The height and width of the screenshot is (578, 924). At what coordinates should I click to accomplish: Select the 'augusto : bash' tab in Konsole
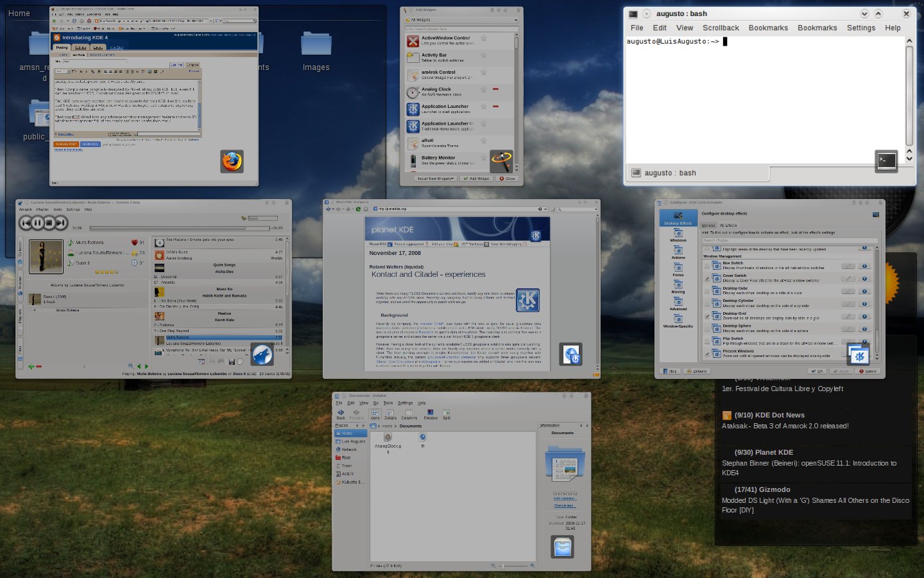pos(697,173)
